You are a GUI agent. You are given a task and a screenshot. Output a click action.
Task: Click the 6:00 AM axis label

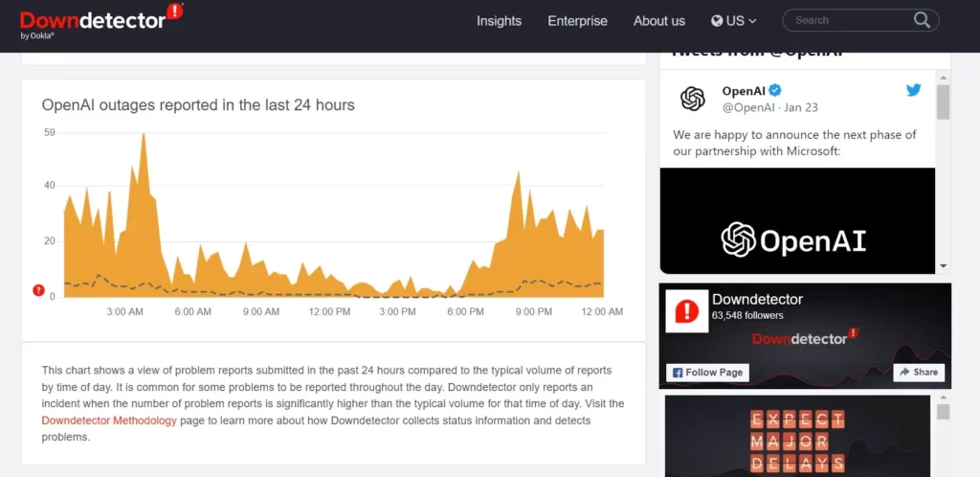pos(193,311)
